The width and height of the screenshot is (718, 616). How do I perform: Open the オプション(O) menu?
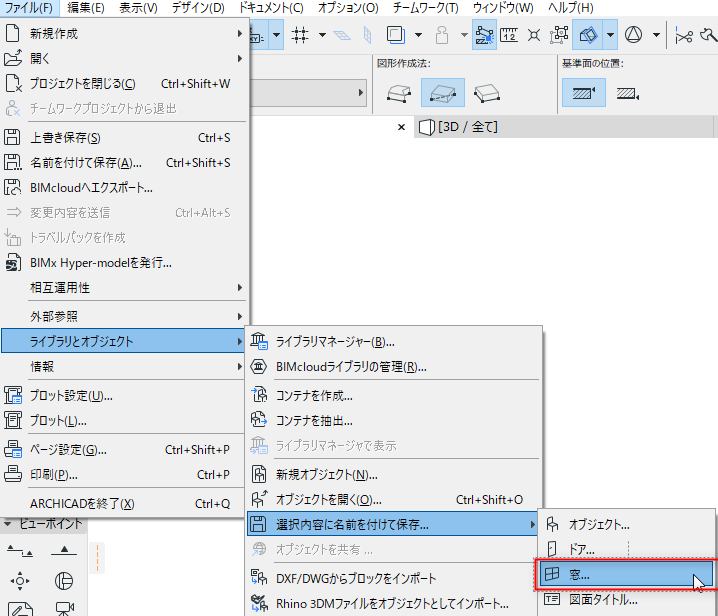[348, 8]
